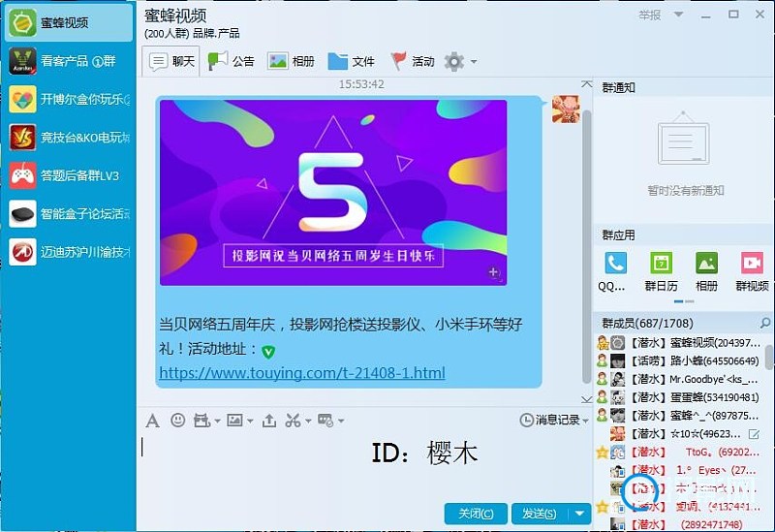Launch the QQ phone group app
The width and height of the screenshot is (775, 532).
615,271
